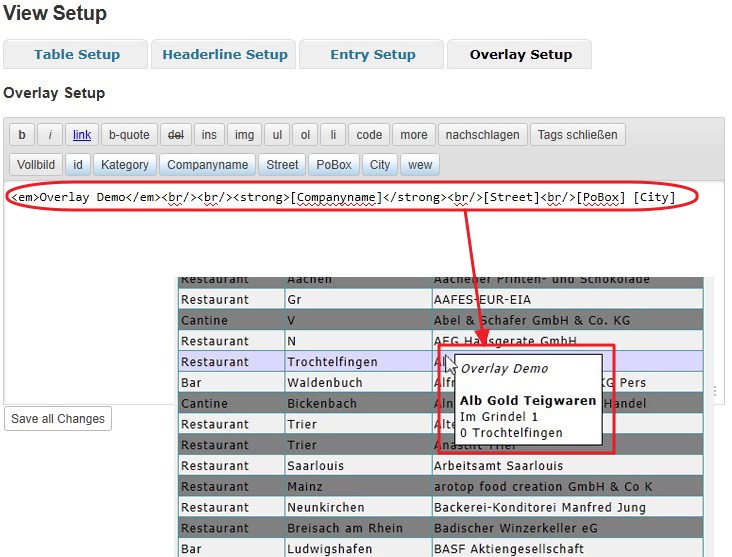Click the more tag button
Image resolution: width=732 pixels, height=557 pixels.
pyautogui.click(x=414, y=135)
